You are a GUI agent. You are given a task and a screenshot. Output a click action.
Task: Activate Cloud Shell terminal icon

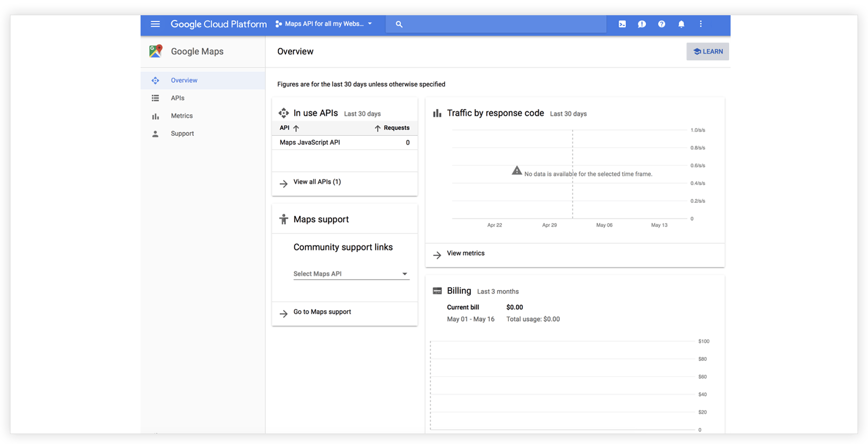[x=622, y=24]
